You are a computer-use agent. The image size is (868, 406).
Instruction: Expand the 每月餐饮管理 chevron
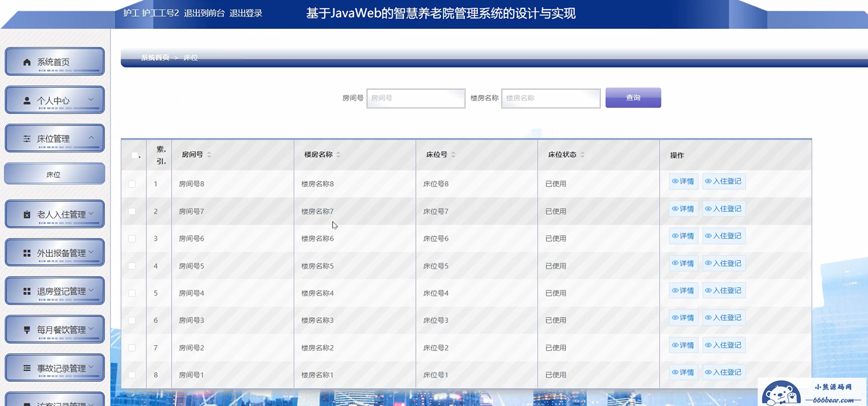coord(91,328)
